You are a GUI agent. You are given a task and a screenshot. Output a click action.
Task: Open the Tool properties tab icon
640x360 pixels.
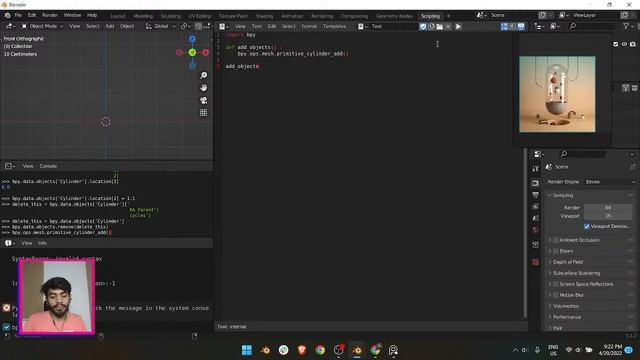[x=536, y=169]
